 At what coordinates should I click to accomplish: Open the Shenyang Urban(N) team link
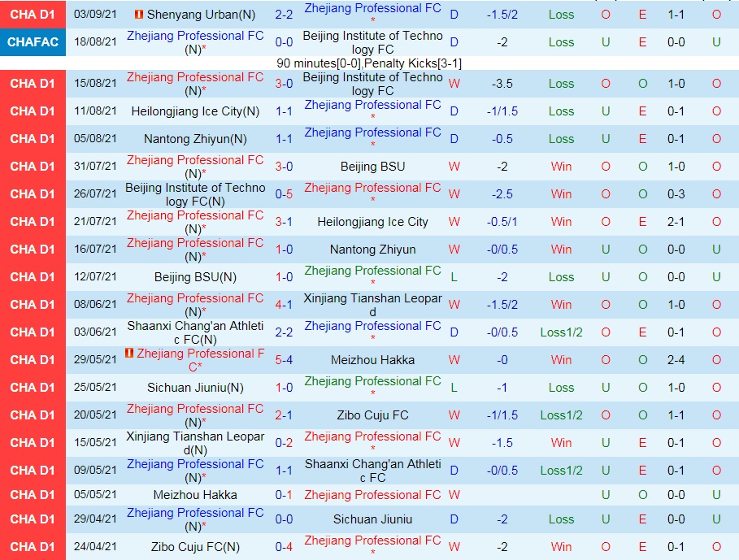coord(202,15)
